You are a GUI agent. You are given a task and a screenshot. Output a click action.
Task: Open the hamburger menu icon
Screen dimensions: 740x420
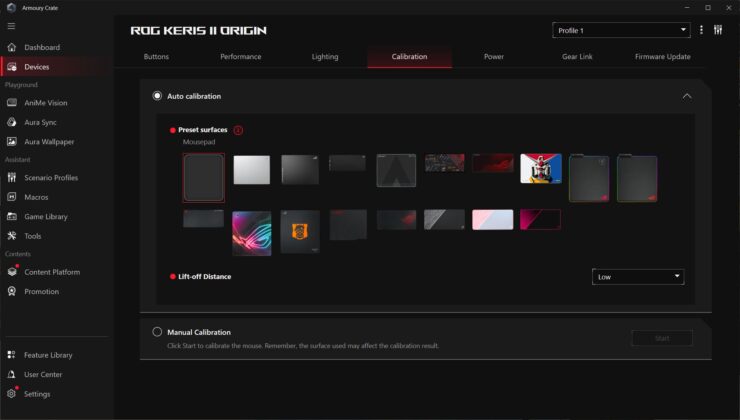click(11, 26)
